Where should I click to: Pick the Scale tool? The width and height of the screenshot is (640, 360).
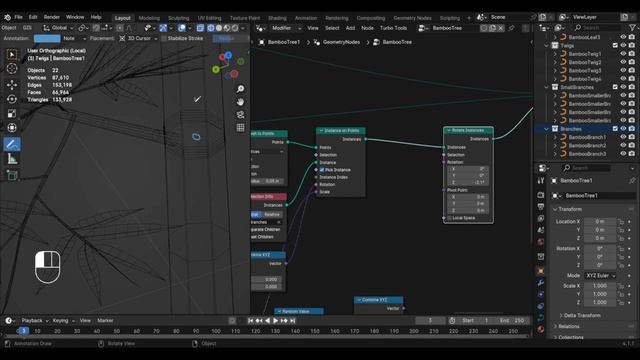(x=12, y=113)
